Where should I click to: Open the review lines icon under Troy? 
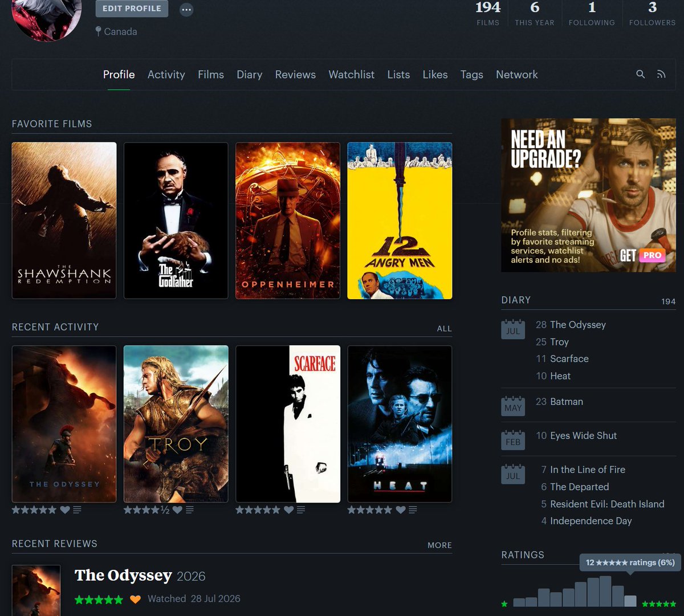point(189,509)
